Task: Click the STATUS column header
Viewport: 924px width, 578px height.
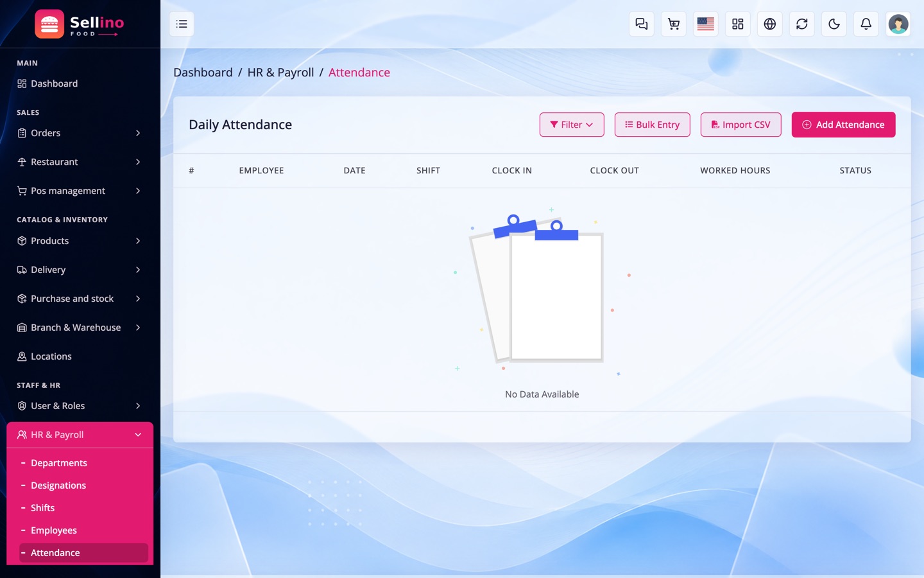Action: (855, 171)
